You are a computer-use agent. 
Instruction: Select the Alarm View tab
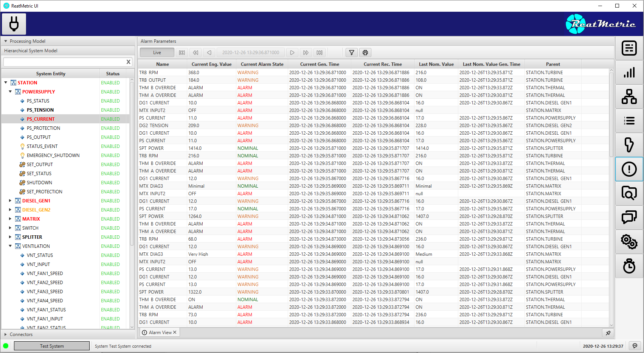pos(160,332)
